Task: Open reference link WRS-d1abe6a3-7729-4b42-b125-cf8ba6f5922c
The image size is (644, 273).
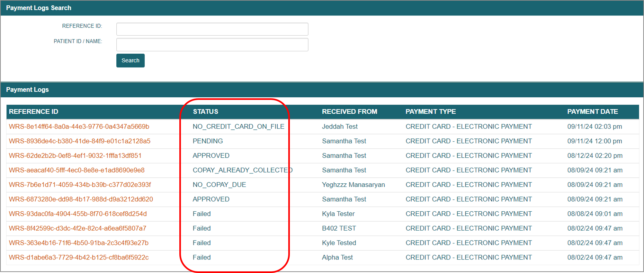Action: pyautogui.click(x=79, y=258)
